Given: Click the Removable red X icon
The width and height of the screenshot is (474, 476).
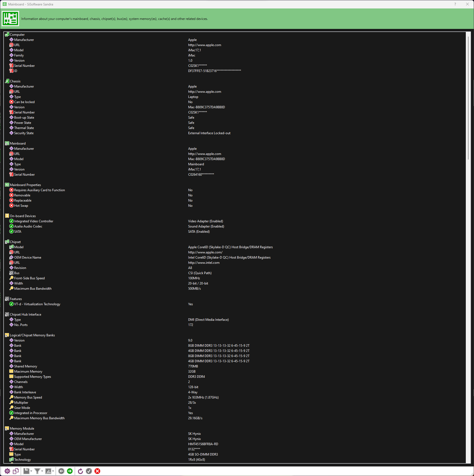Looking at the screenshot, I should [11, 195].
